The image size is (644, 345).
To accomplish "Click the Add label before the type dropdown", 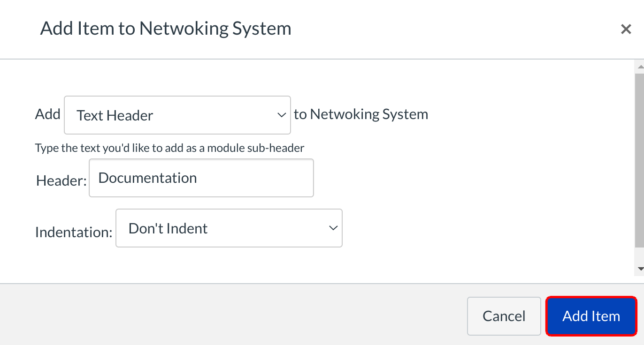I will pyautogui.click(x=47, y=114).
